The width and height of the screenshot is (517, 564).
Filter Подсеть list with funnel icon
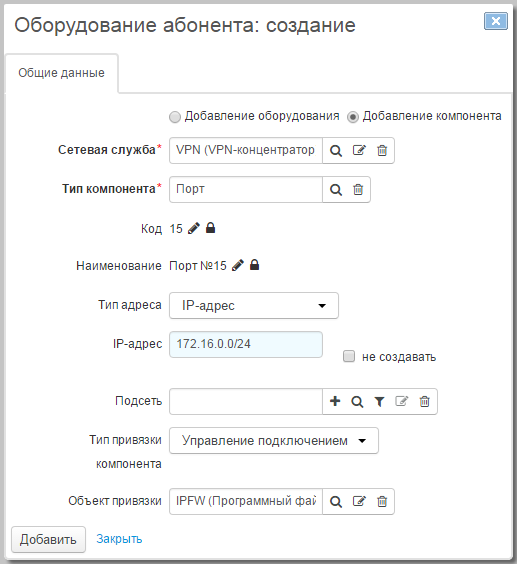379,401
